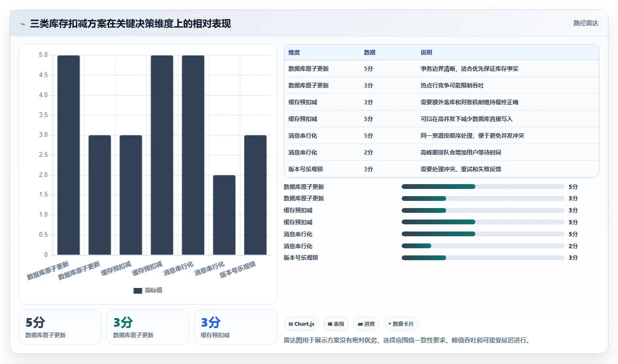The width and height of the screenshot is (618, 364).
Task: Open the Chart.js tag
Action: (302, 324)
